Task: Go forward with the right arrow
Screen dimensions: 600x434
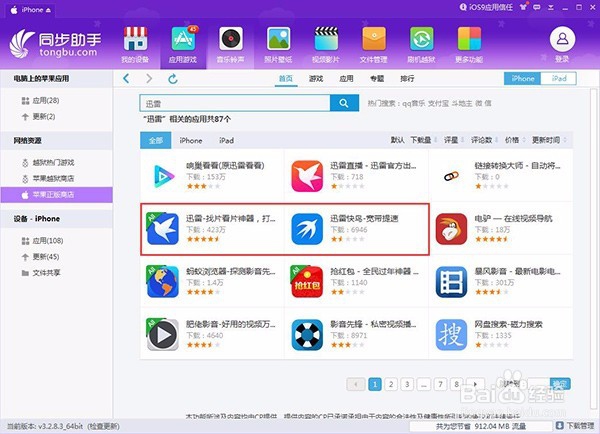Action: click(x=149, y=78)
